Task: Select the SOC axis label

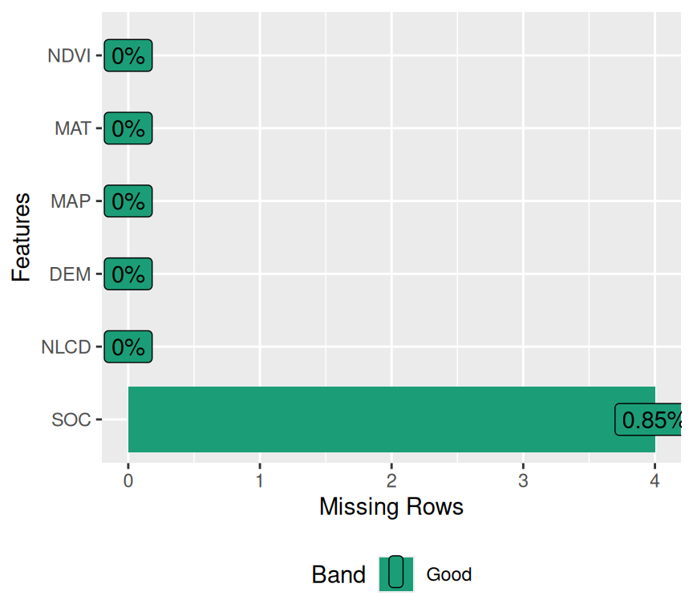Action: [x=71, y=419]
